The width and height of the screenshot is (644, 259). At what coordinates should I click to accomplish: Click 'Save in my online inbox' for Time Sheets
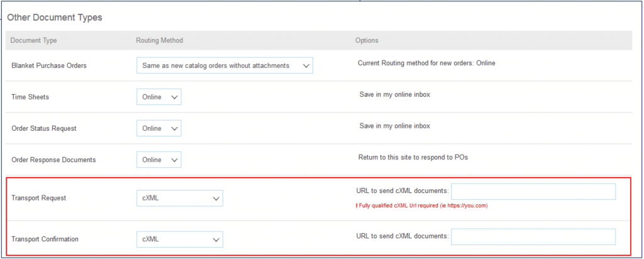coord(394,95)
